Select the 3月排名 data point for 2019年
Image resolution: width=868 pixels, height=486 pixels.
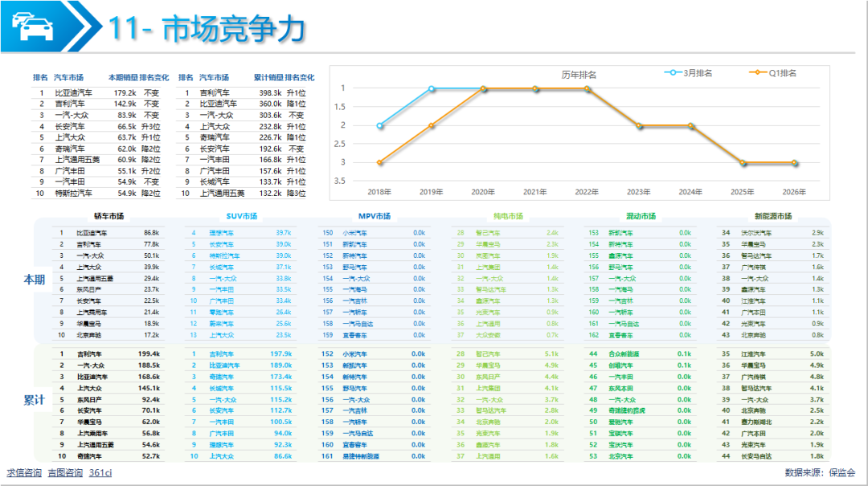coord(432,88)
